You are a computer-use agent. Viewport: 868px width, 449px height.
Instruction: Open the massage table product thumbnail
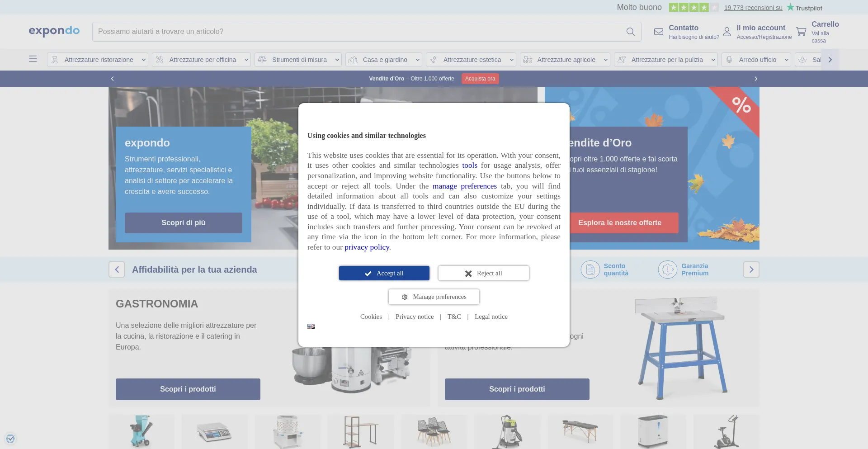pos(581,431)
